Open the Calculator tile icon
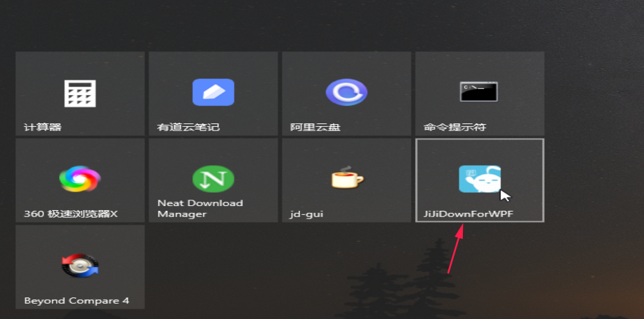Image resolution: width=644 pixels, height=319 pixels. pos(80,93)
